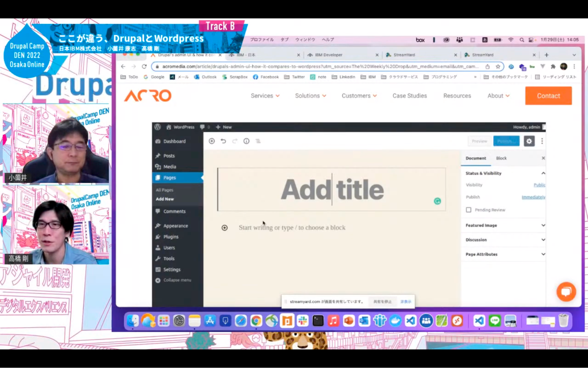Click the Pages menu item
588x368 pixels.
pyautogui.click(x=169, y=178)
